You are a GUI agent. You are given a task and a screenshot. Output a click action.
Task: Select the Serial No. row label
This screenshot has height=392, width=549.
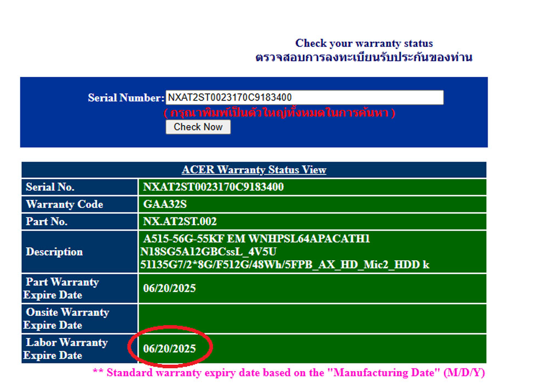(x=50, y=187)
